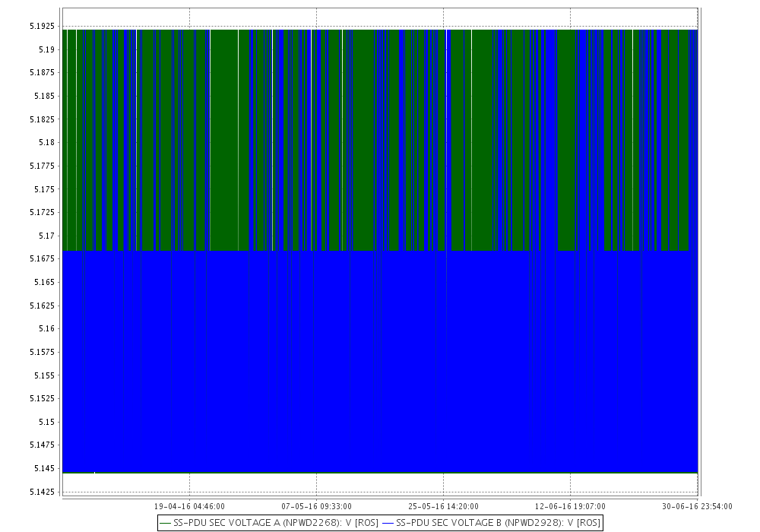Click the green line swatch in legend
This screenshot has height=532, width=760.
tap(166, 524)
